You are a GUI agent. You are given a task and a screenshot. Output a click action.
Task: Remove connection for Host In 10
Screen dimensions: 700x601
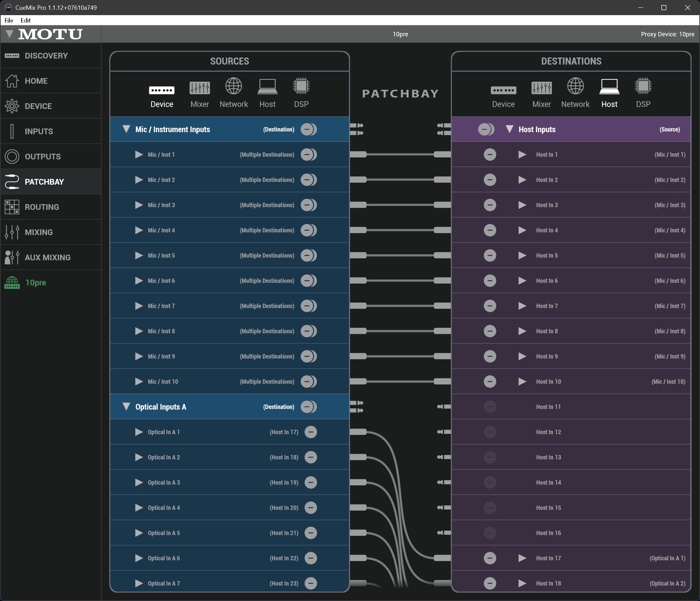(490, 382)
